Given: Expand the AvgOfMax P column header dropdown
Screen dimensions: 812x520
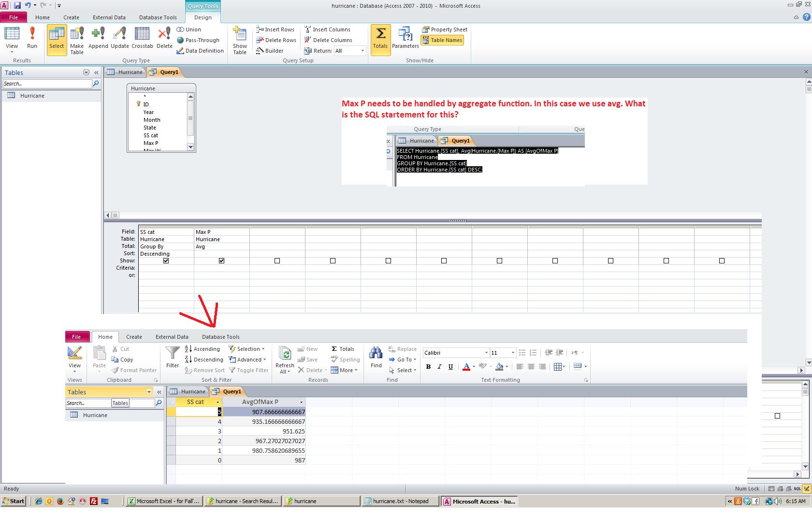Looking at the screenshot, I should tap(301, 402).
